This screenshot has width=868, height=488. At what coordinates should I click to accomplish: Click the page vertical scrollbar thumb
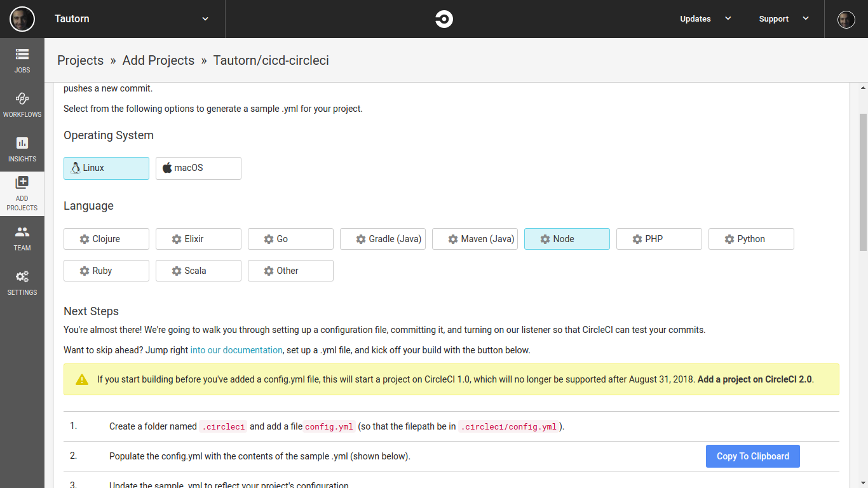(x=863, y=182)
